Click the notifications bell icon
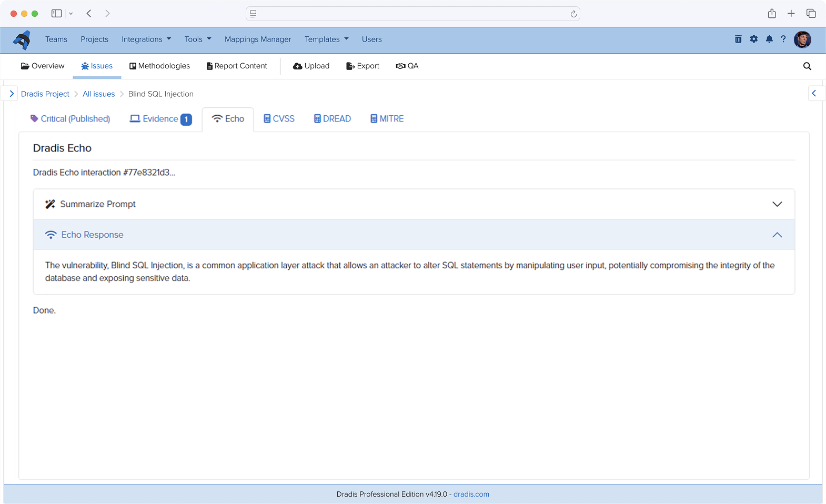The width and height of the screenshot is (826, 504). [x=769, y=39]
